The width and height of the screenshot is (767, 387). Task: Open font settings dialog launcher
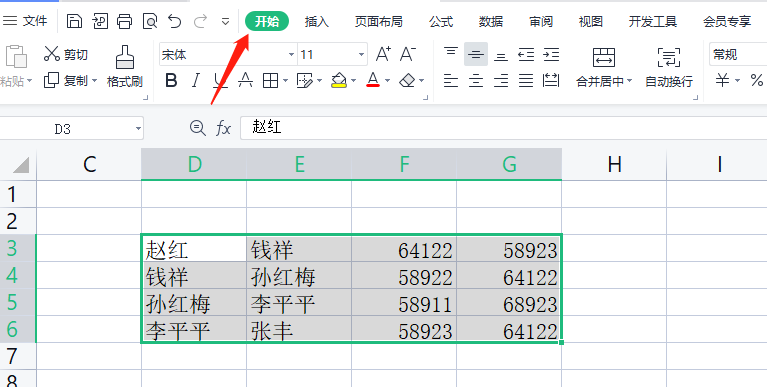click(425, 97)
